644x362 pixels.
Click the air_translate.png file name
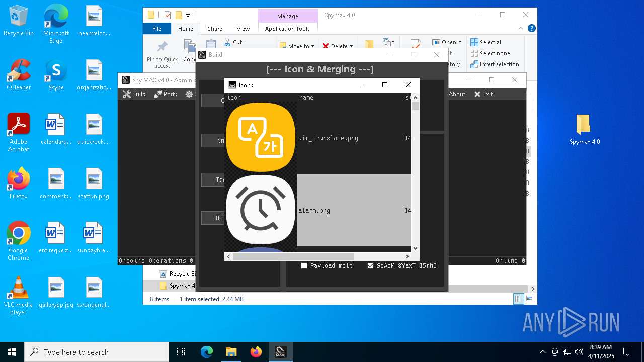328,138
